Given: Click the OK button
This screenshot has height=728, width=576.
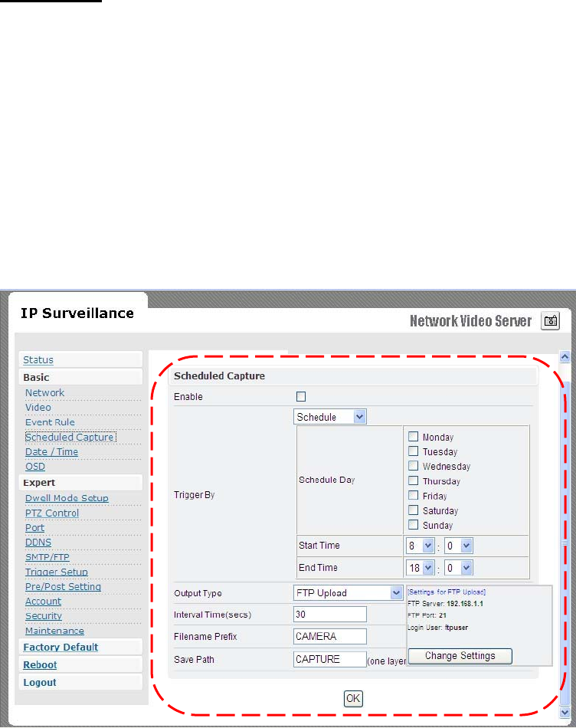Looking at the screenshot, I should pos(353,699).
